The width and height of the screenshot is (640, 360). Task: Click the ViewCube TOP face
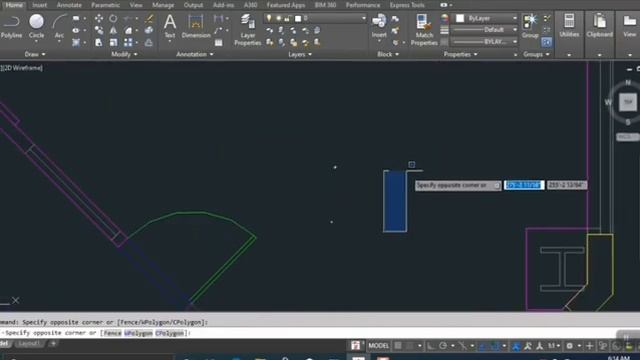click(x=628, y=102)
